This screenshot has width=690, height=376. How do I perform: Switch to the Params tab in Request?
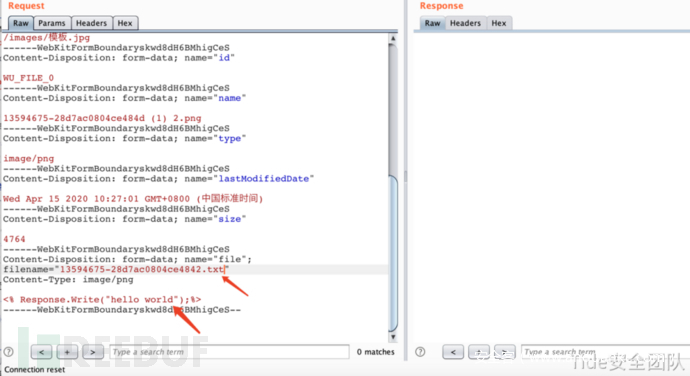coord(51,23)
